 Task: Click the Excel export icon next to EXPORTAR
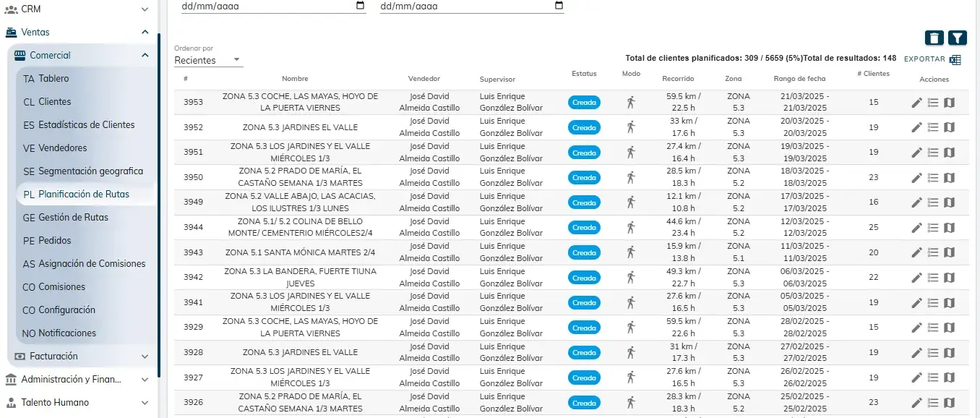click(955, 59)
